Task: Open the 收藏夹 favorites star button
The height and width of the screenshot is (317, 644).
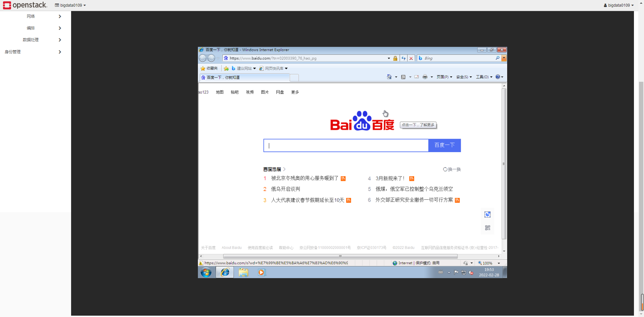Action: point(209,68)
